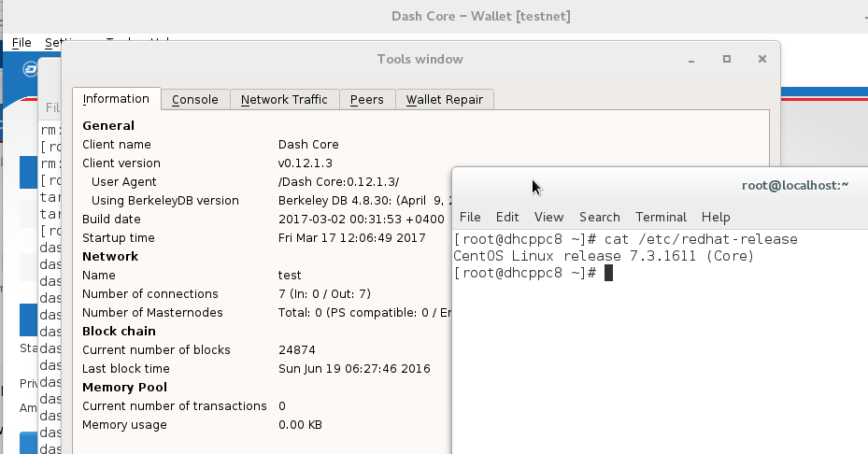Maximize the Tools window
The image size is (868, 454).
pos(727,59)
